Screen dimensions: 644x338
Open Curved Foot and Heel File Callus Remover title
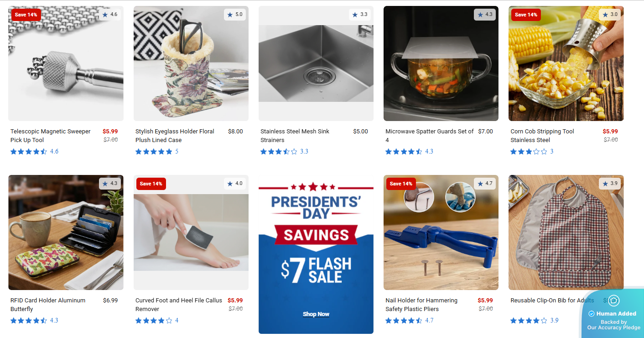tap(179, 305)
